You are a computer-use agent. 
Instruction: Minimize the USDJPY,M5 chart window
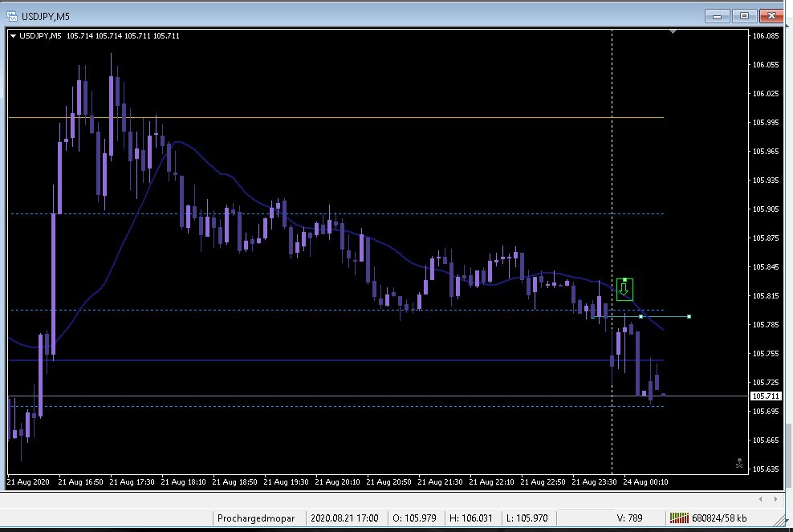tap(717, 16)
